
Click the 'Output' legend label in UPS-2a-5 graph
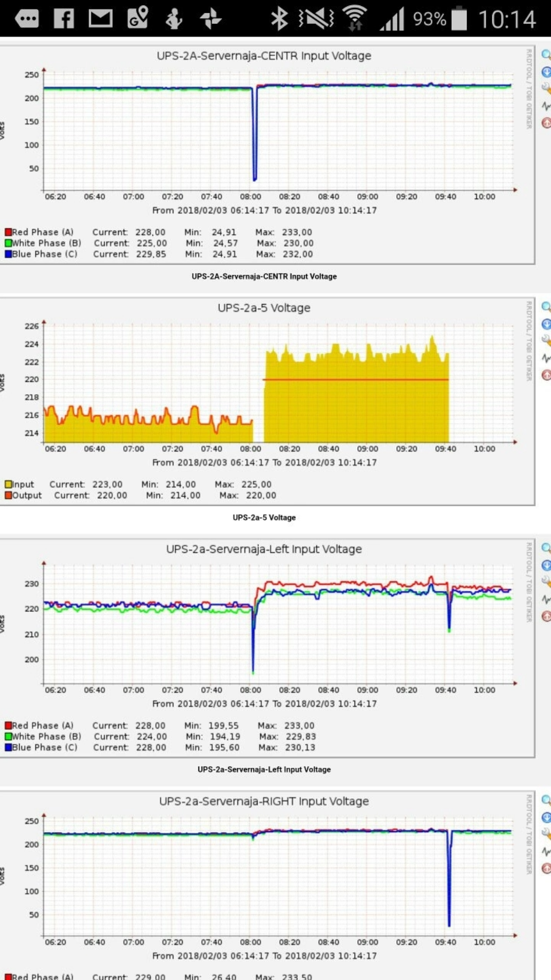click(27, 495)
